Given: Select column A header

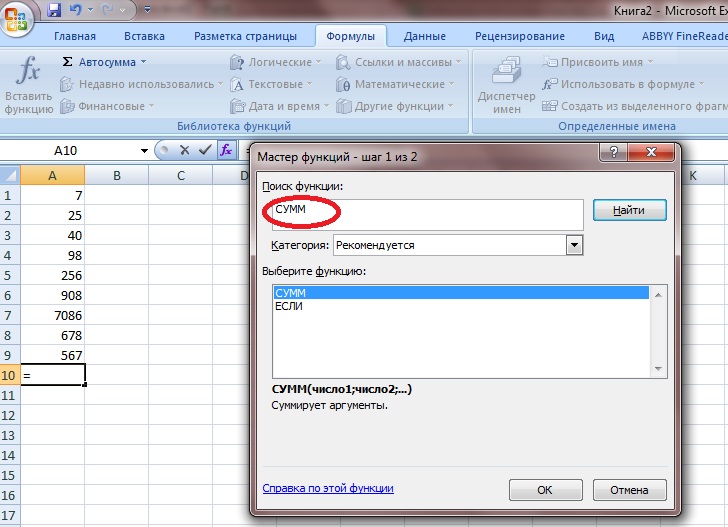Looking at the screenshot, I should pyautogui.click(x=52, y=176).
